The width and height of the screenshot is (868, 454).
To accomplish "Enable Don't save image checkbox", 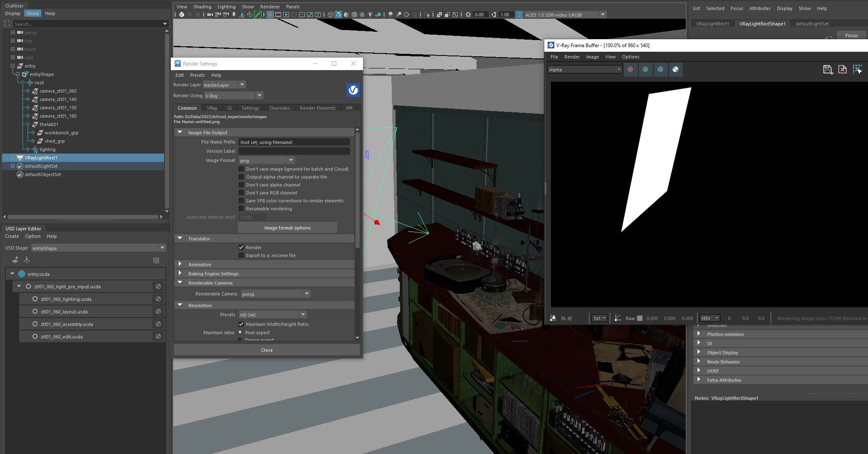I will 241,169.
